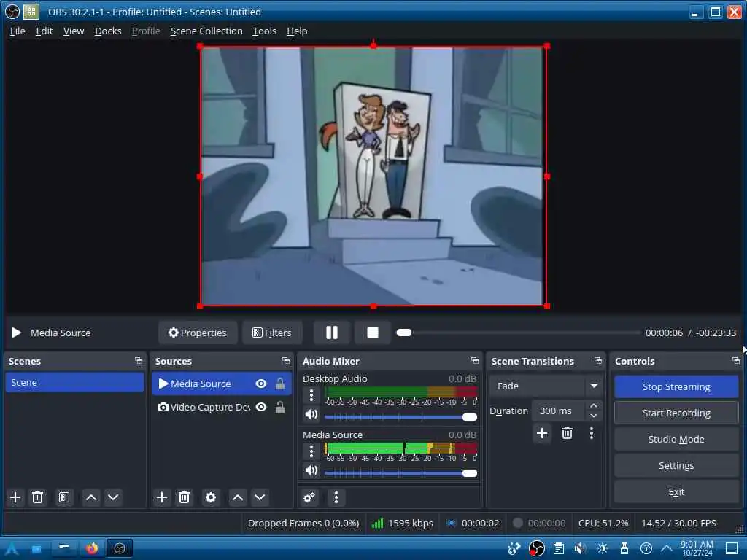Click the video preview canvas
The image size is (747, 560).
coord(373,176)
